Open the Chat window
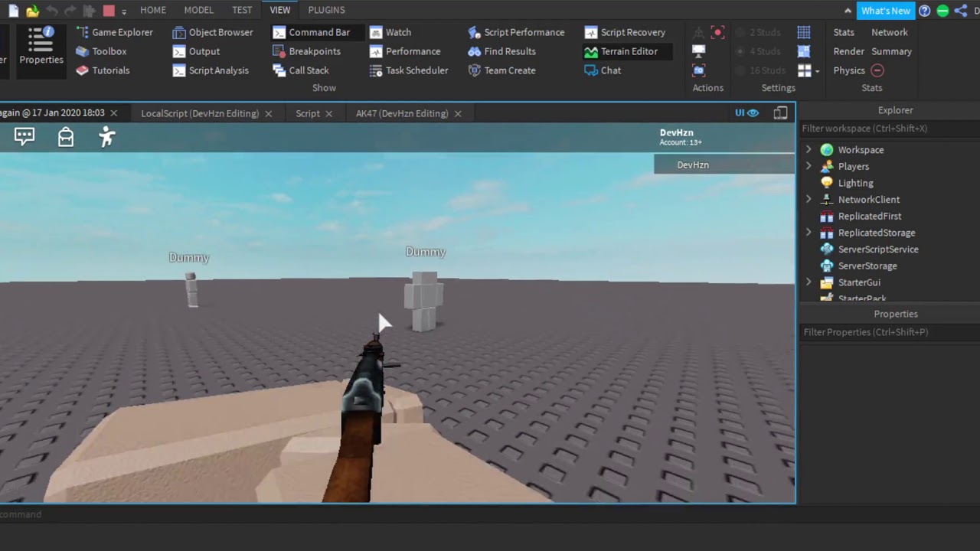Screen dimensions: 980x551 pyautogui.click(x=603, y=70)
